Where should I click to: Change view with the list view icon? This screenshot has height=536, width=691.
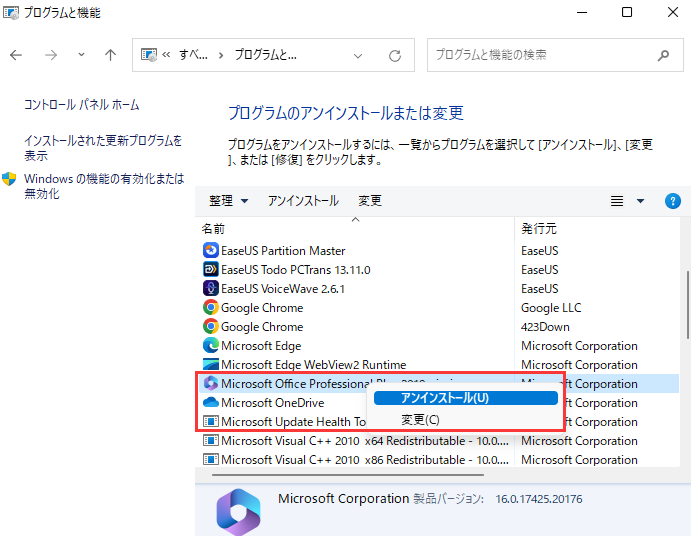click(617, 201)
